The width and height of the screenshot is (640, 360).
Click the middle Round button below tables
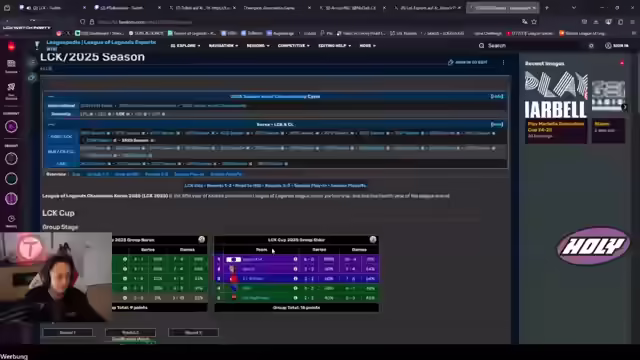(130, 333)
